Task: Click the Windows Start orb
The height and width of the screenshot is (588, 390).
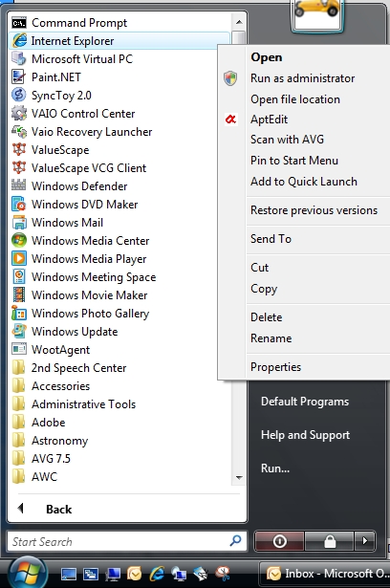Action: pyautogui.click(x=28, y=574)
